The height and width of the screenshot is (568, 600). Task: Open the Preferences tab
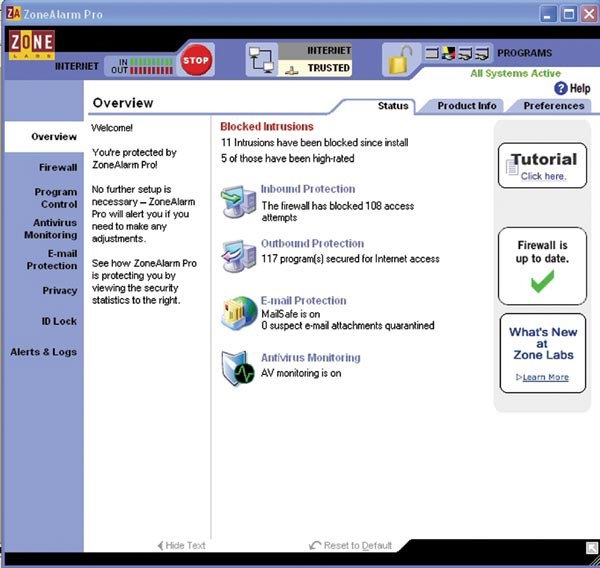(x=554, y=106)
